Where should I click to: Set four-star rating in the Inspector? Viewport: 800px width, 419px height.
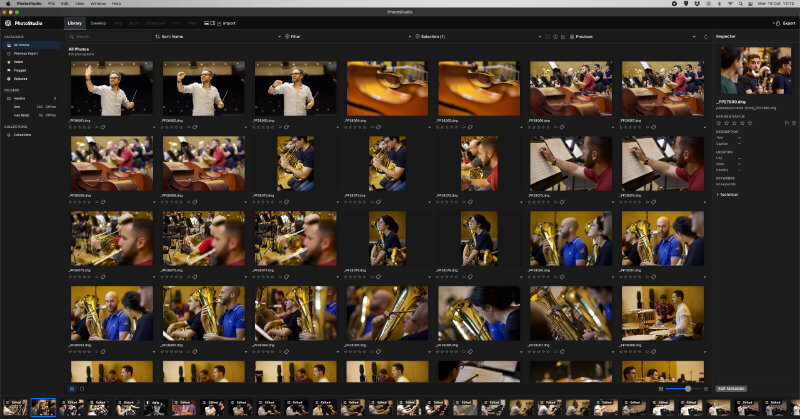point(742,123)
